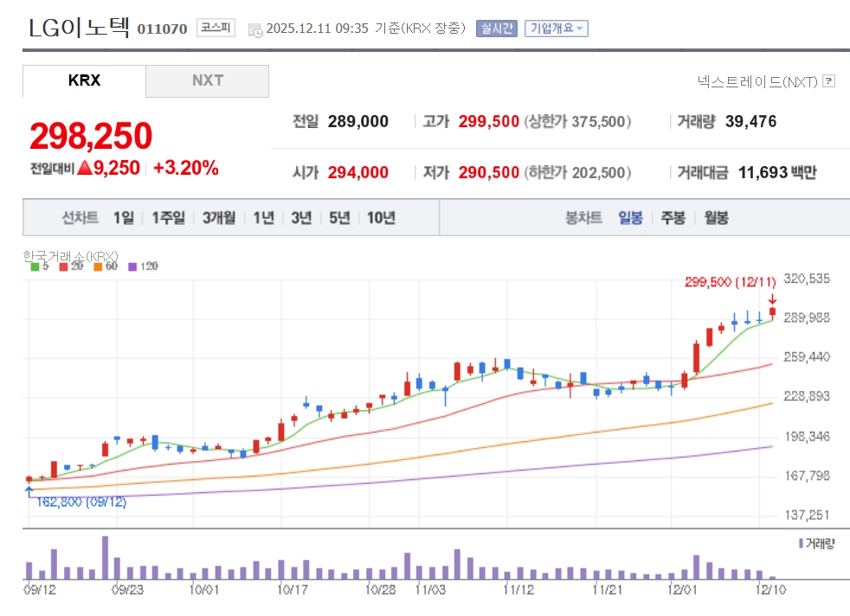The width and height of the screenshot is (850, 616).
Task: Click the purple 120-day moving average swatch
Action: click(x=132, y=266)
